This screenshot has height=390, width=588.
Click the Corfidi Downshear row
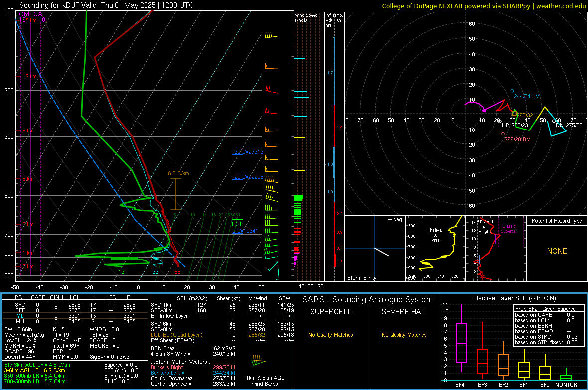pyautogui.click(x=193, y=378)
